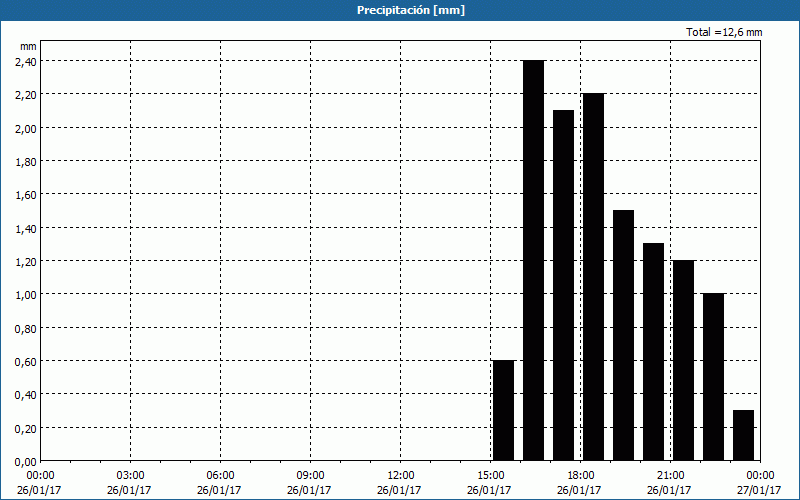
Task: Select the 1,20 mm bar after 21:00
Action: (x=684, y=360)
